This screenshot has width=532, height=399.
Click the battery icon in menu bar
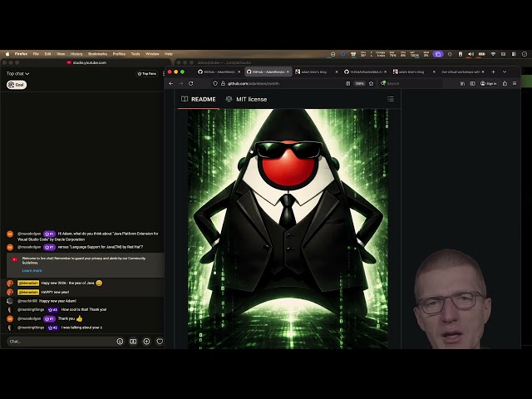click(x=481, y=54)
